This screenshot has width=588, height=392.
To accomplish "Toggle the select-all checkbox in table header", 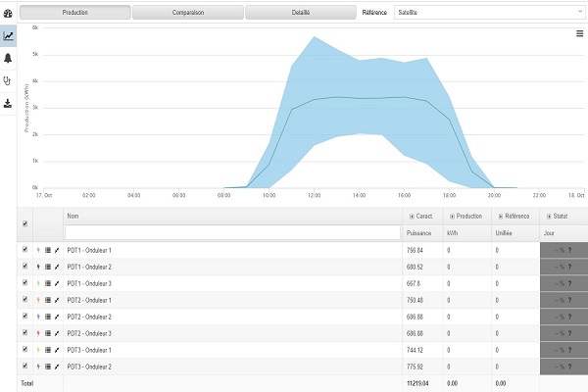I will [x=25, y=224].
